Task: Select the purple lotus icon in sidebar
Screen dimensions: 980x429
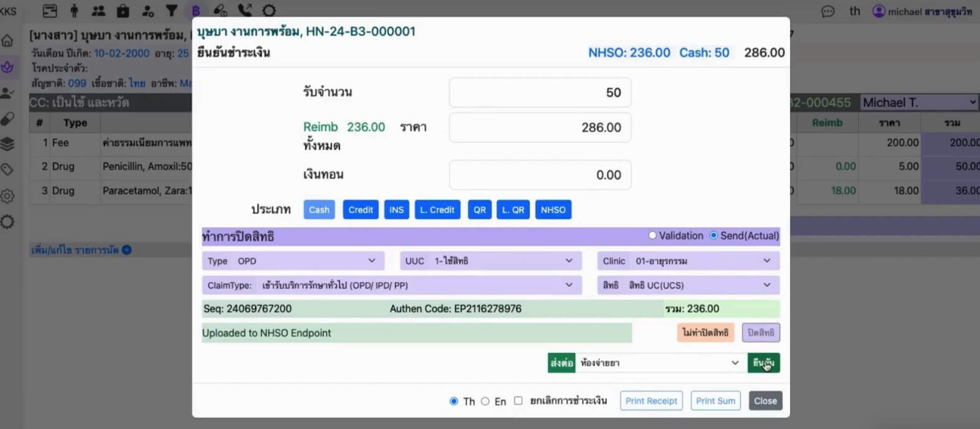Action: pos(7,67)
